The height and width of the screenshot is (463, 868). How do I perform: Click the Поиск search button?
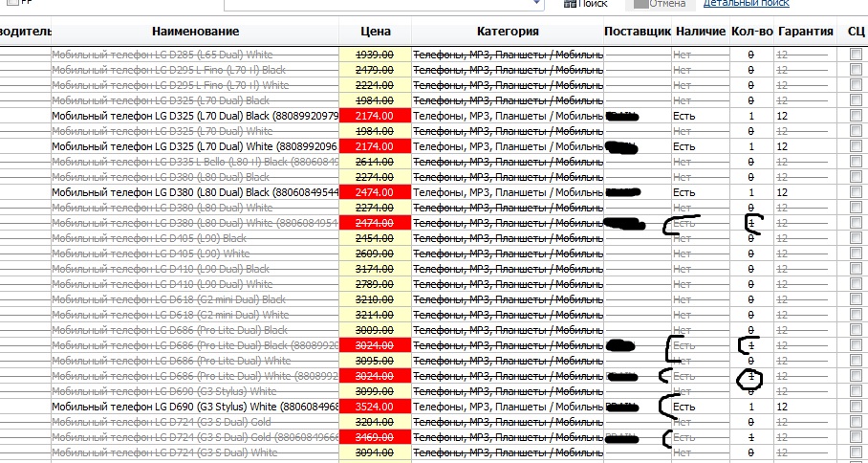click(x=585, y=3)
